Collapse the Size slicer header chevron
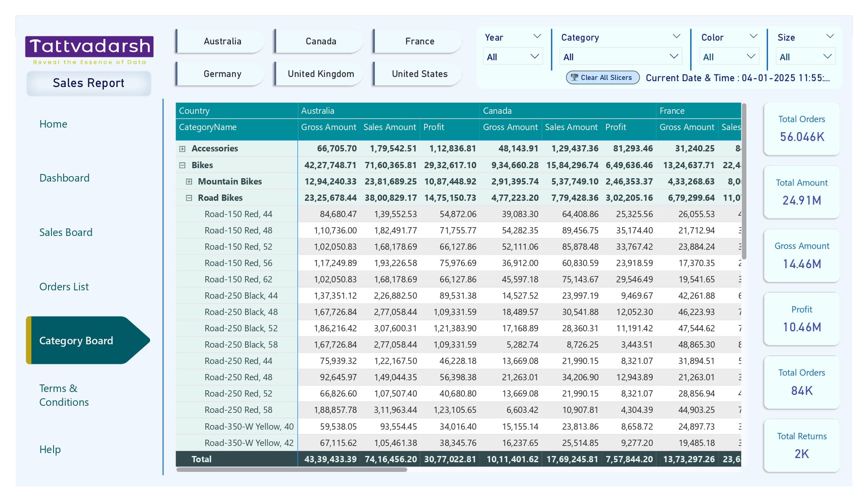This screenshot has height=502, width=868. (830, 36)
